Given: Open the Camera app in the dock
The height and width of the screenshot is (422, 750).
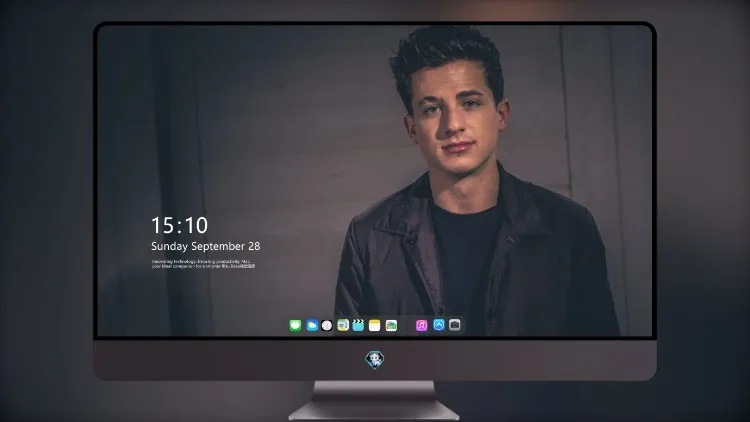Looking at the screenshot, I should [454, 325].
